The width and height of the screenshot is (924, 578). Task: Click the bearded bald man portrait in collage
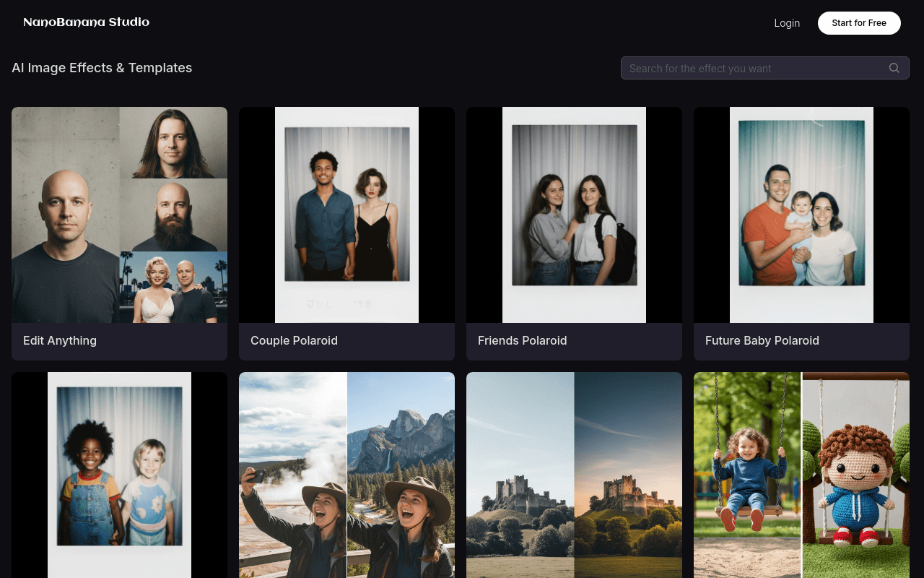tap(173, 215)
